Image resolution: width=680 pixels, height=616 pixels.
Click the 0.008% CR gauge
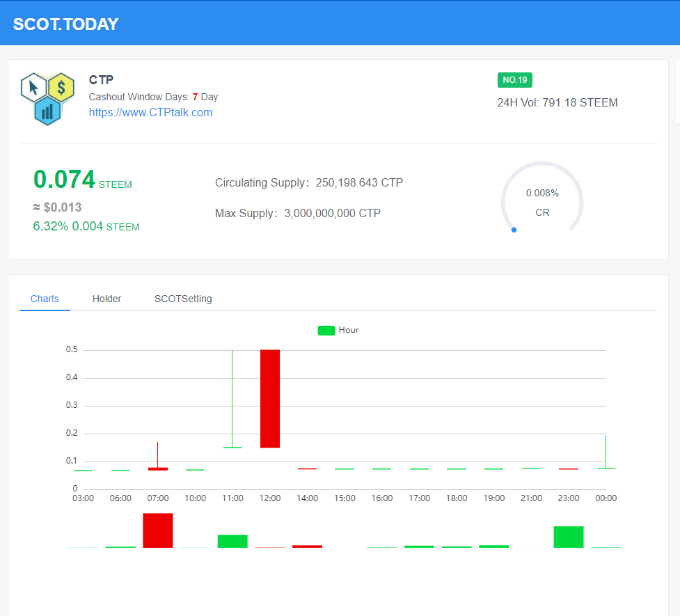coord(542,198)
